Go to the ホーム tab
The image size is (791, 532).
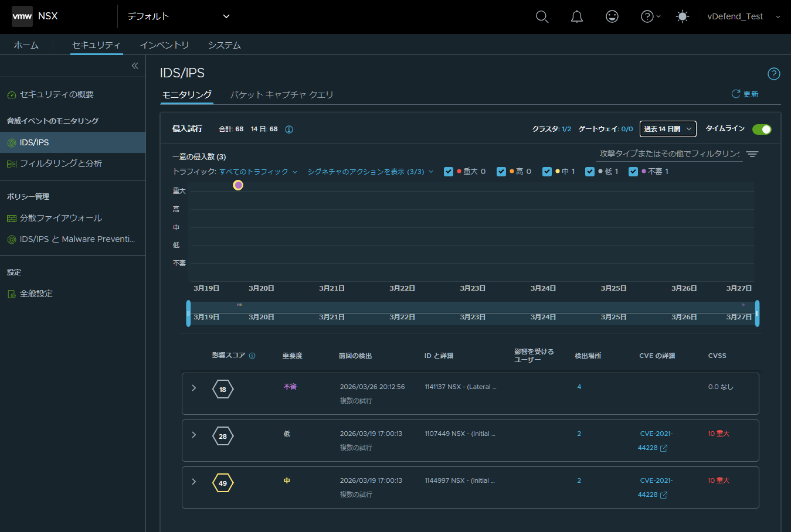[26, 45]
